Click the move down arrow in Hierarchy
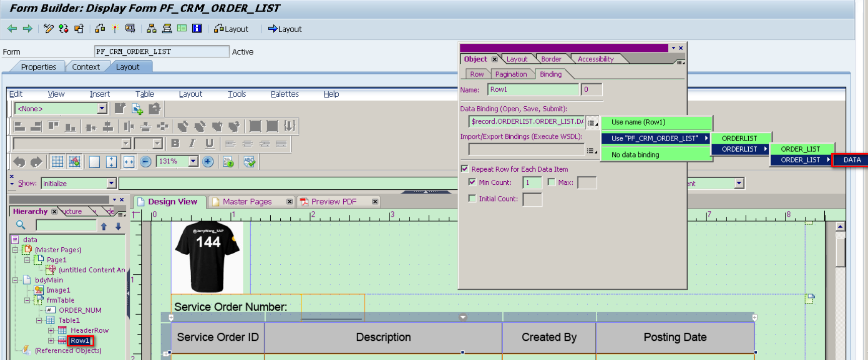 click(x=118, y=226)
